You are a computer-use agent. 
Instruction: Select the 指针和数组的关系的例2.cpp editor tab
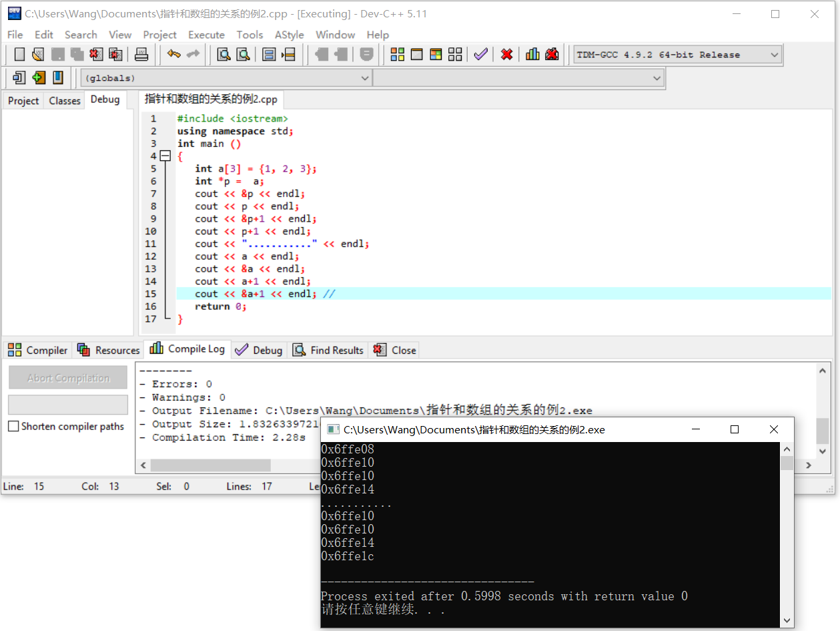(x=211, y=99)
